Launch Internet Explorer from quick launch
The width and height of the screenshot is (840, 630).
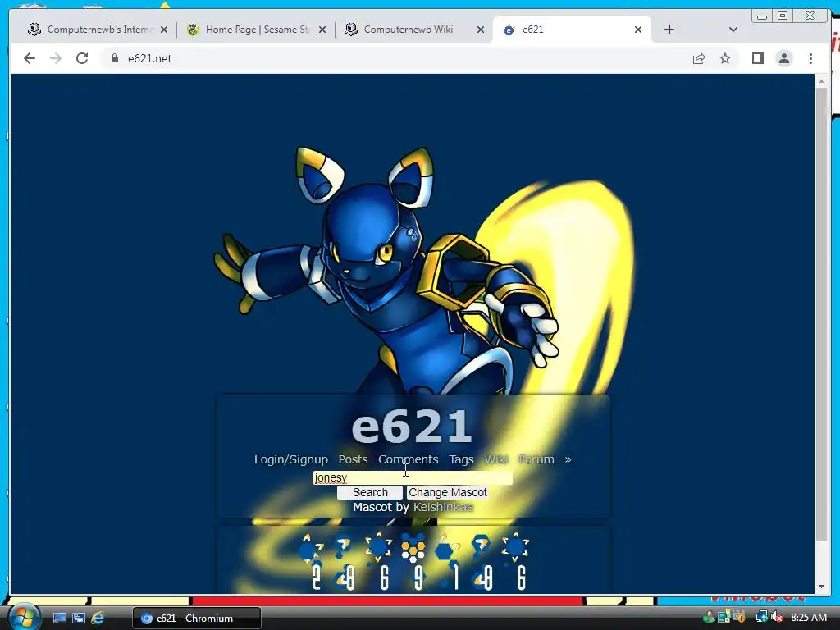tap(98, 619)
